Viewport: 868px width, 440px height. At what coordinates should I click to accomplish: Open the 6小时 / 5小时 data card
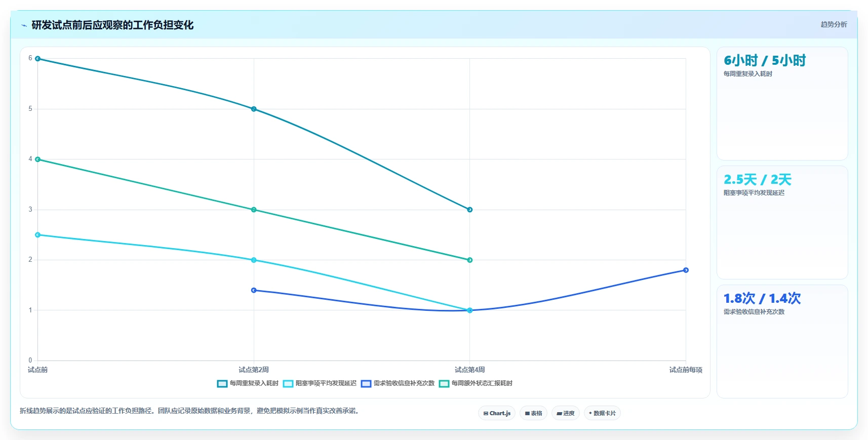point(782,103)
